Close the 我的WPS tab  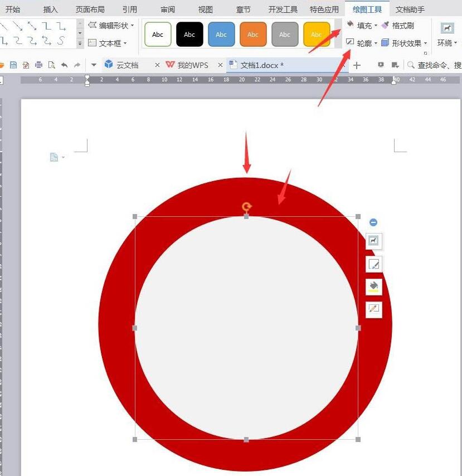click(x=220, y=65)
